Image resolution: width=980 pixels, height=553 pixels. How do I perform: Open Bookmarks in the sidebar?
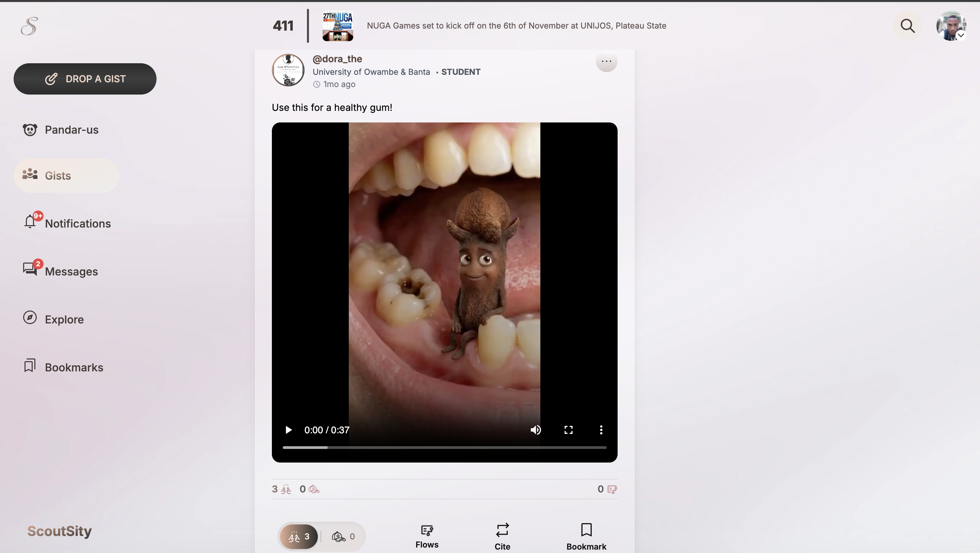[63, 367]
